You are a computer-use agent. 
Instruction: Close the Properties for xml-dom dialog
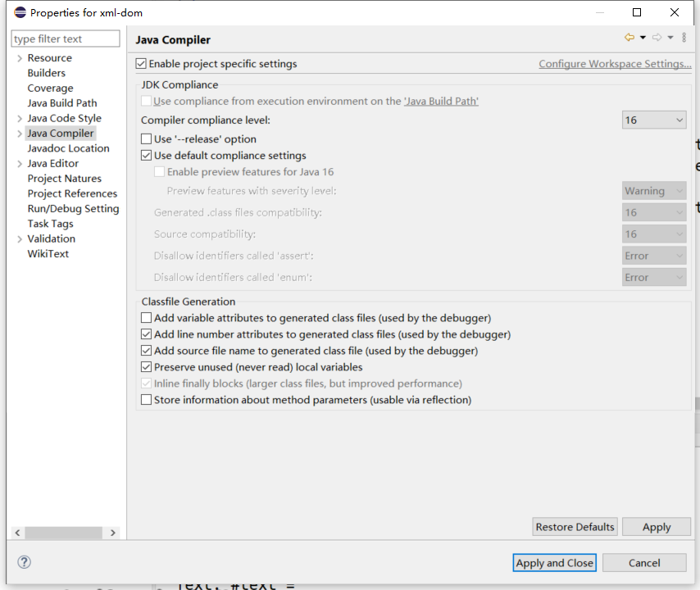(675, 12)
